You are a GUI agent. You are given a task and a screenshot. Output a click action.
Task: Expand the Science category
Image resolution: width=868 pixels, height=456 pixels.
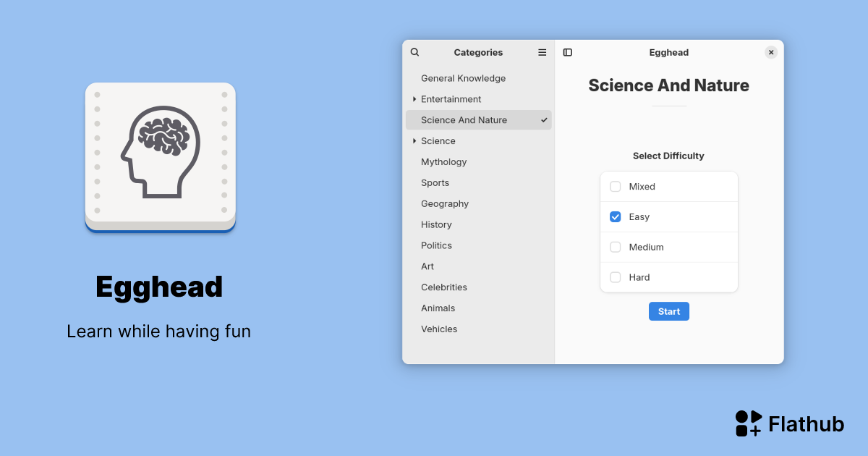[413, 140]
